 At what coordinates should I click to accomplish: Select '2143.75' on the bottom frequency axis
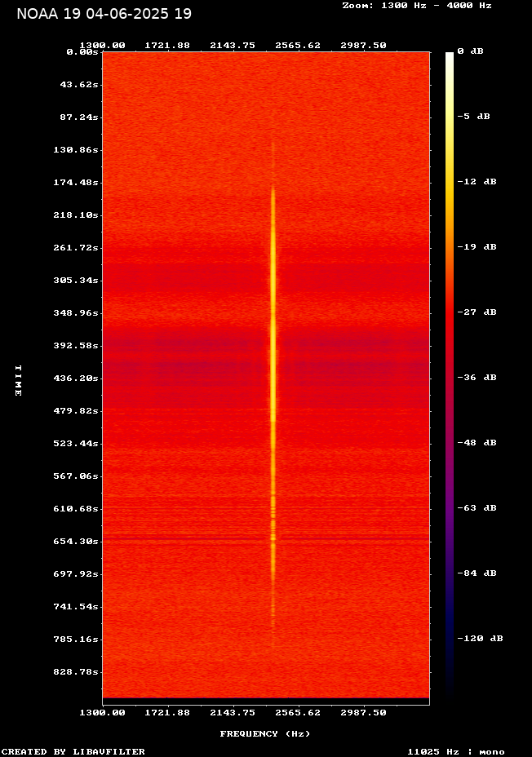click(x=233, y=712)
